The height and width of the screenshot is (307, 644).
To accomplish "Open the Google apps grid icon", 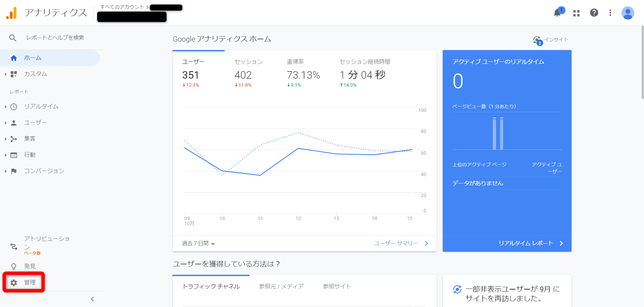I will click(x=576, y=13).
